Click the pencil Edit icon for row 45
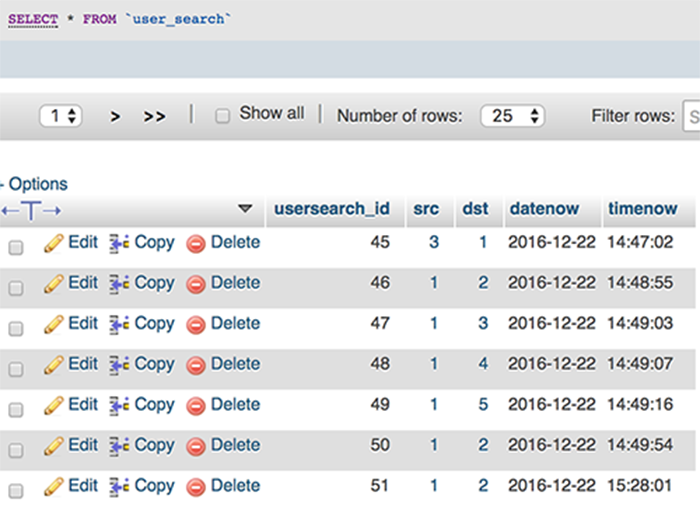The width and height of the screenshot is (700, 510). pos(54,243)
